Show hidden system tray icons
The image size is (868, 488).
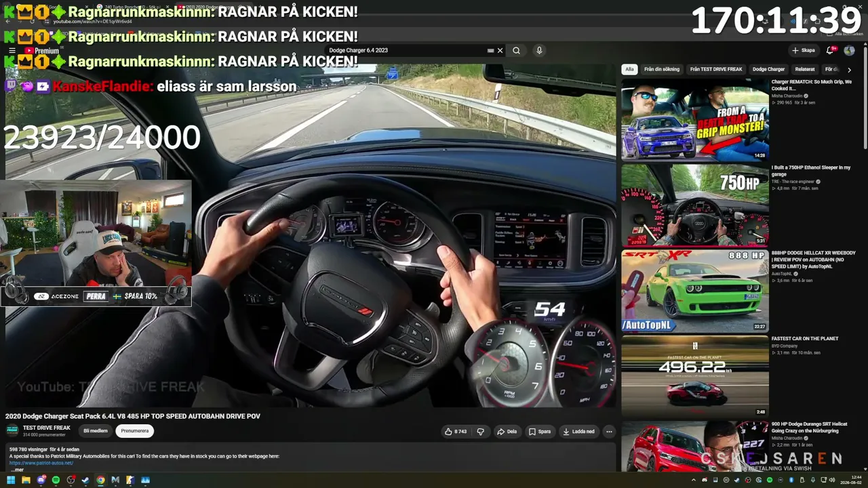click(x=694, y=480)
